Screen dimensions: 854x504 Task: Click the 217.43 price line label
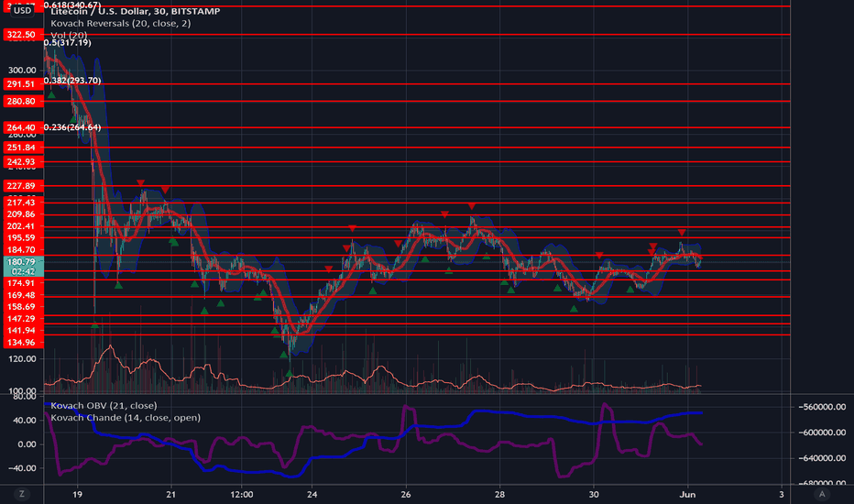point(23,203)
